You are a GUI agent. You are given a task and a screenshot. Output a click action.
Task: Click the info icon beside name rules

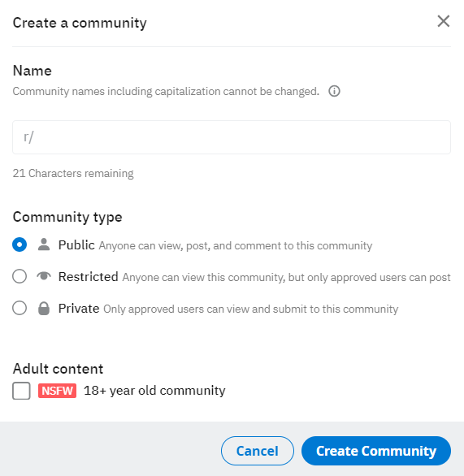click(334, 91)
